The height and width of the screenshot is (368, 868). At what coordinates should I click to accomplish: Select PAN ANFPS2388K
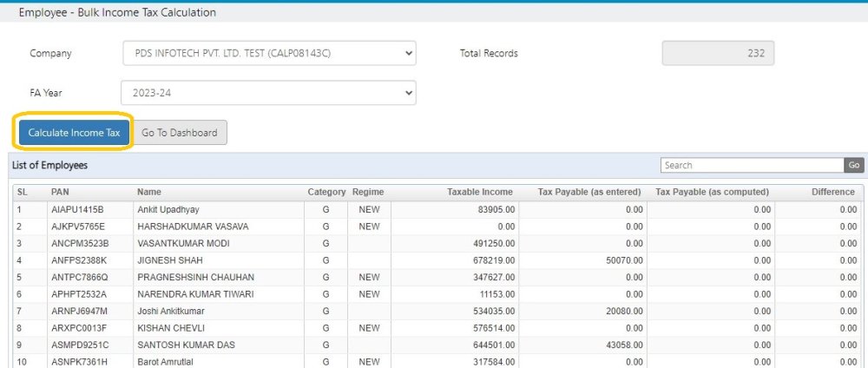coord(79,260)
